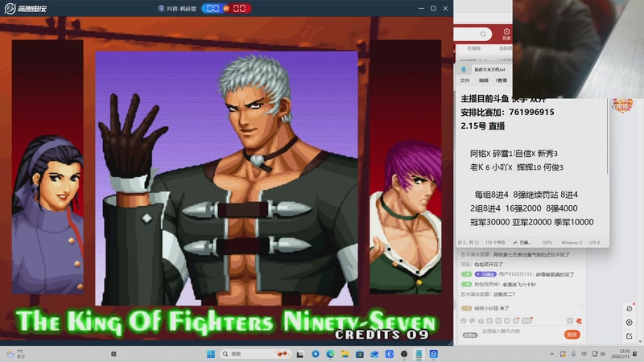
Task: Open the Windows line ending selector in status bar
Action: tap(572, 243)
